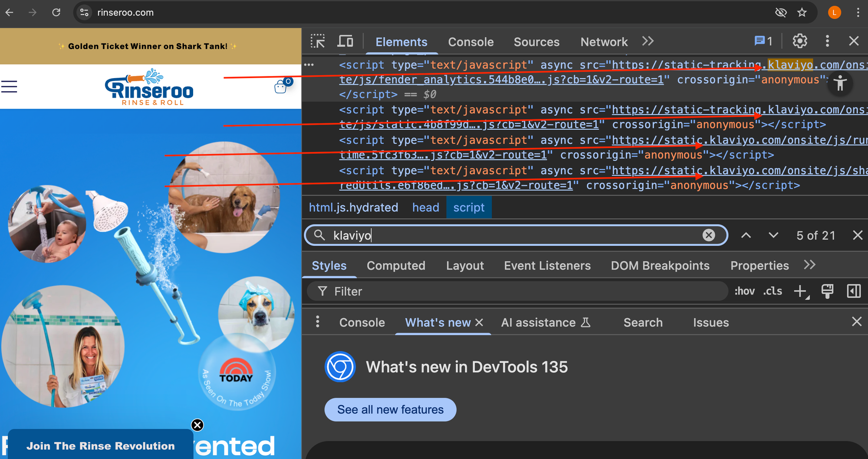868x459 pixels.
Task: Close the DevTools panel
Action: [x=854, y=41]
